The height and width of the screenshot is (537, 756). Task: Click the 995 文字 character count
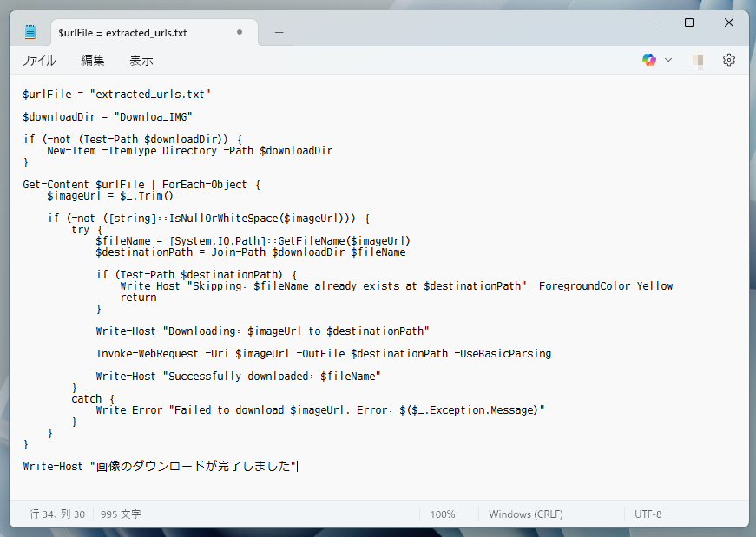click(x=121, y=514)
